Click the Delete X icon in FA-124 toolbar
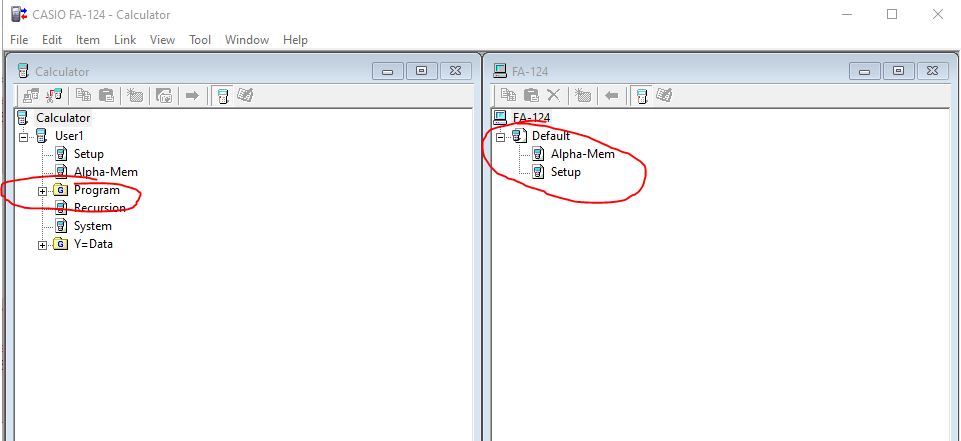961x441 pixels. point(553,96)
